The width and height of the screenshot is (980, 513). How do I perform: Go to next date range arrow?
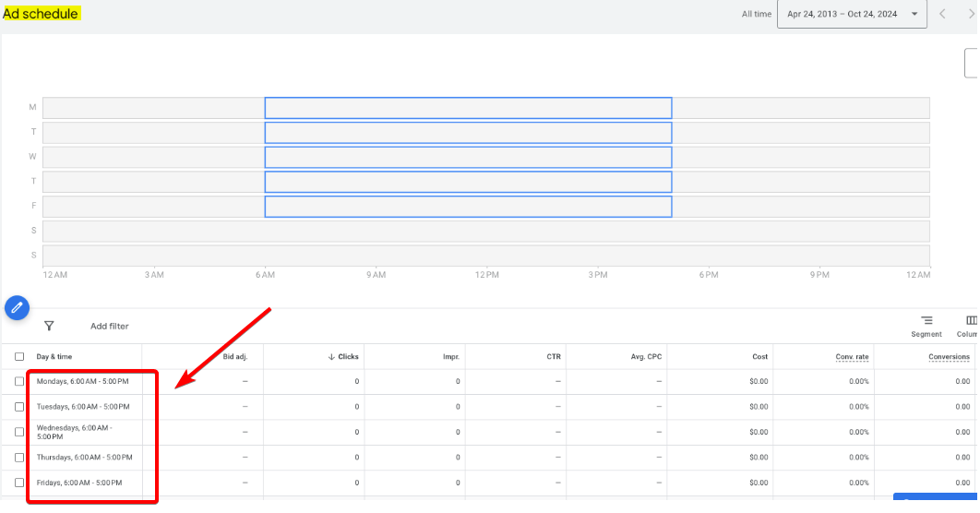point(970,14)
